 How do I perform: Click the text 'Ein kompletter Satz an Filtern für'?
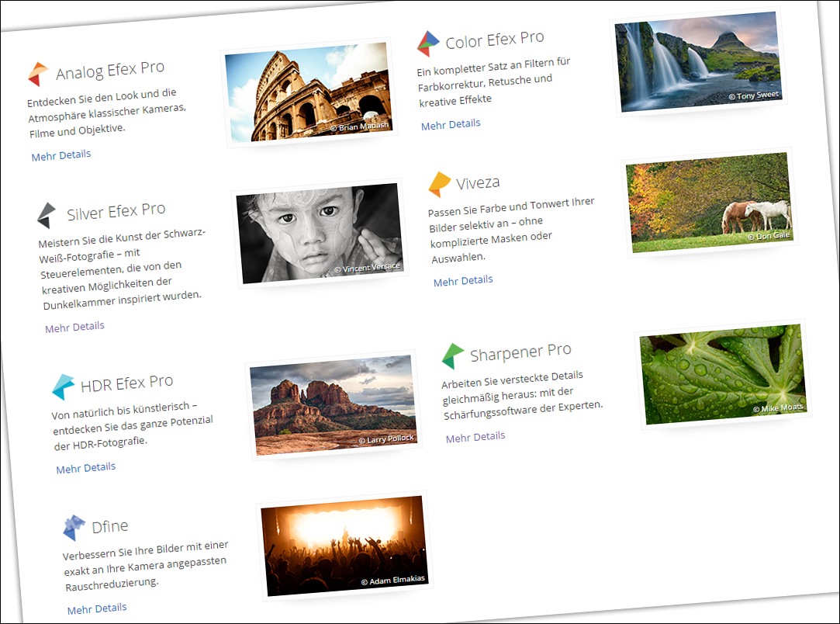tap(493, 67)
